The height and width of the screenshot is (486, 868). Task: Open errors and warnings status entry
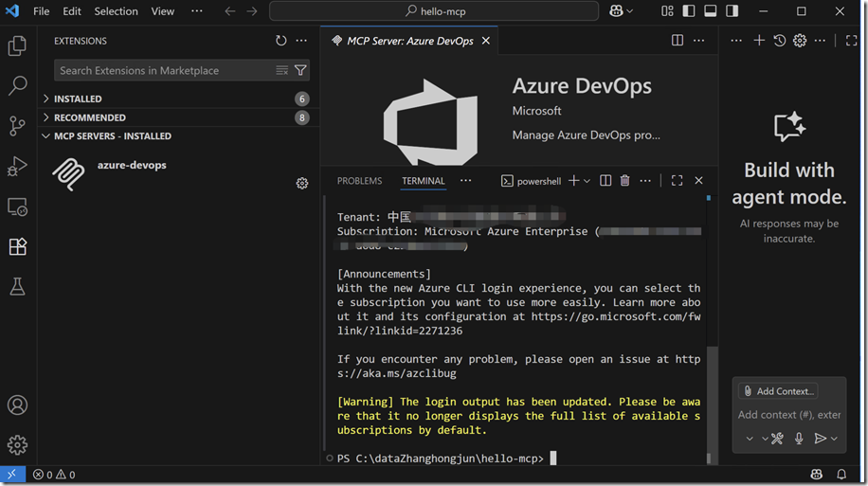[x=54, y=475]
